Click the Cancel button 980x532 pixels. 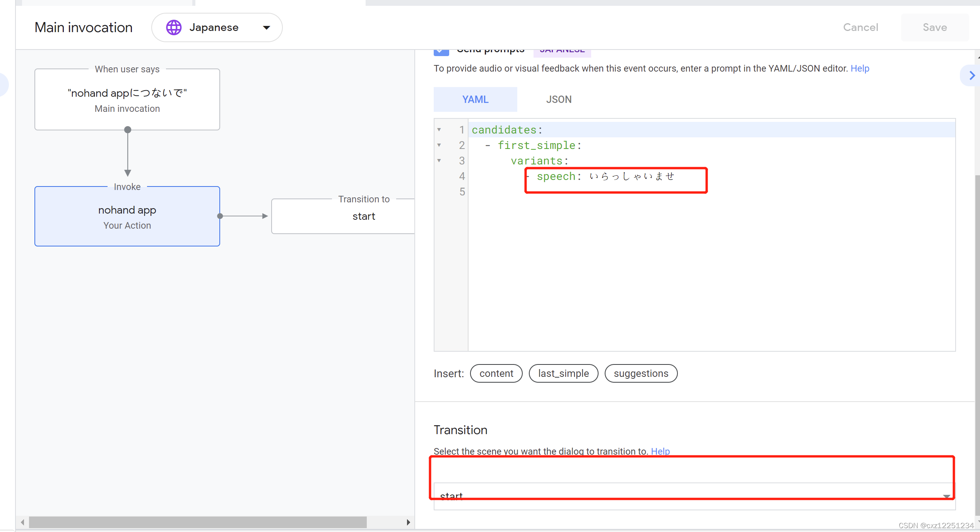pos(860,27)
